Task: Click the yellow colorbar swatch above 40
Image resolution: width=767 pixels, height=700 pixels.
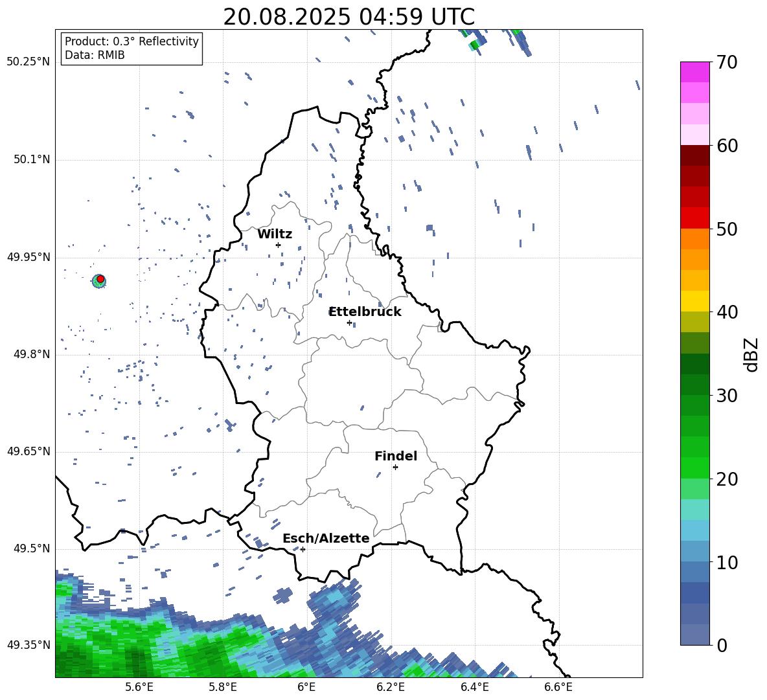Action: tap(694, 301)
